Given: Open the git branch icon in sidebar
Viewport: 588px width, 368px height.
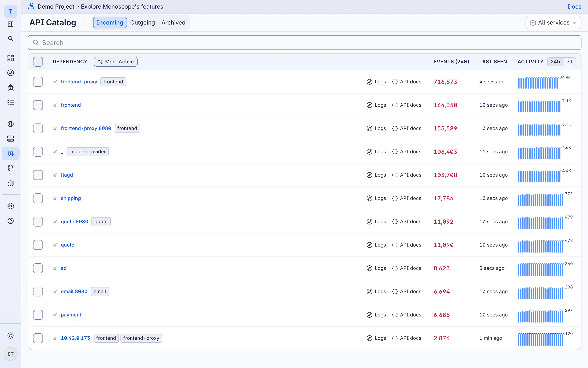Looking at the screenshot, I should [x=10, y=168].
